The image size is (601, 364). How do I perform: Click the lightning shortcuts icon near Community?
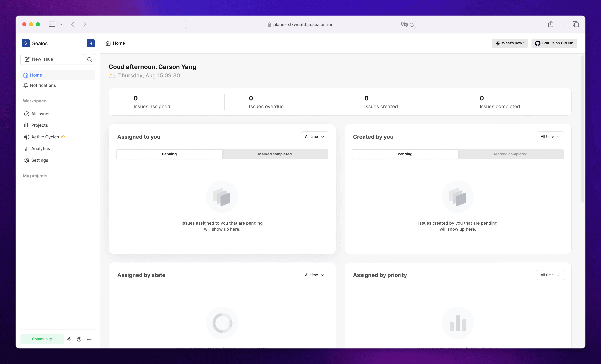69,339
